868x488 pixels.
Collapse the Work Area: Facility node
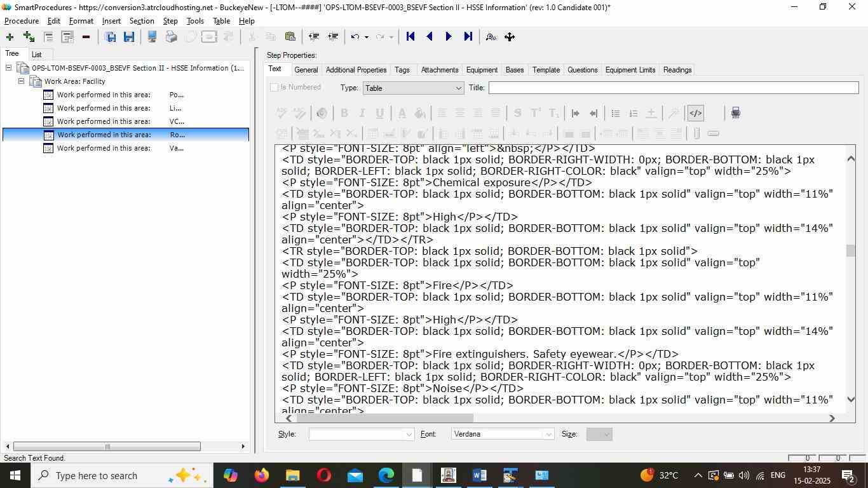[x=21, y=81]
